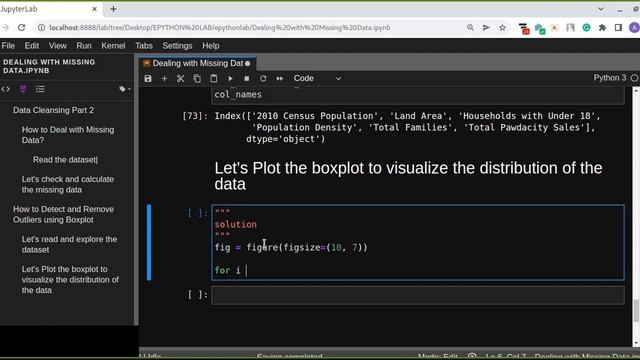
Task: Open the green Grammarly-style extension
Action: [586, 27]
